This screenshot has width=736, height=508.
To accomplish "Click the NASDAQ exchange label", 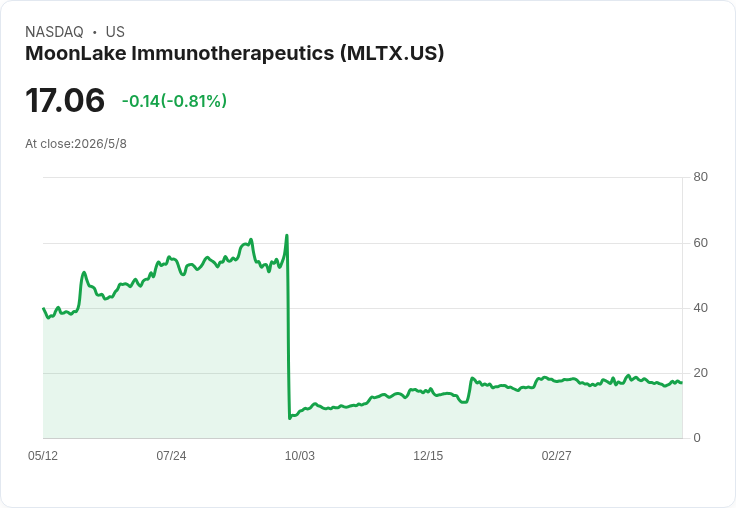I will tap(54, 32).
